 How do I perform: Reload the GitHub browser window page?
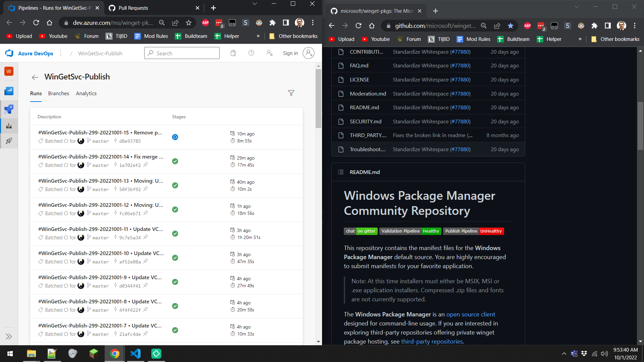359,26
